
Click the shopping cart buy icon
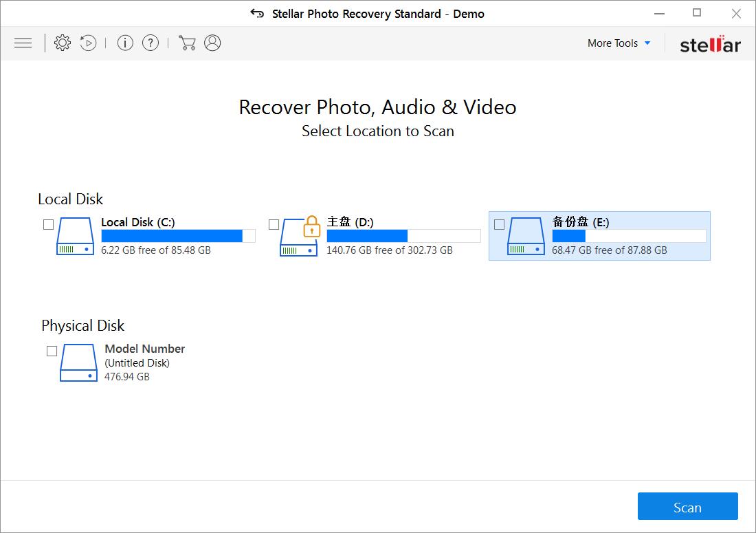point(186,43)
